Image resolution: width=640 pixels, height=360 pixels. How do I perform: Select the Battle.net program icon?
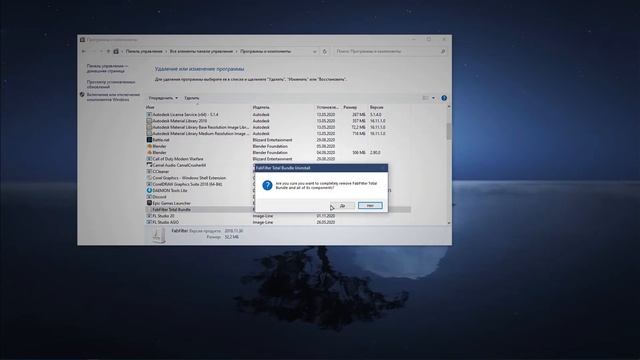click(x=149, y=140)
